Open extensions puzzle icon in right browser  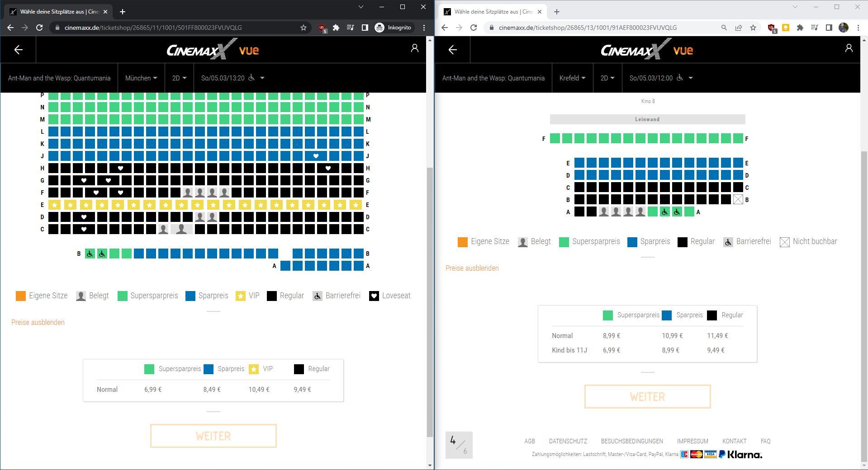800,28
